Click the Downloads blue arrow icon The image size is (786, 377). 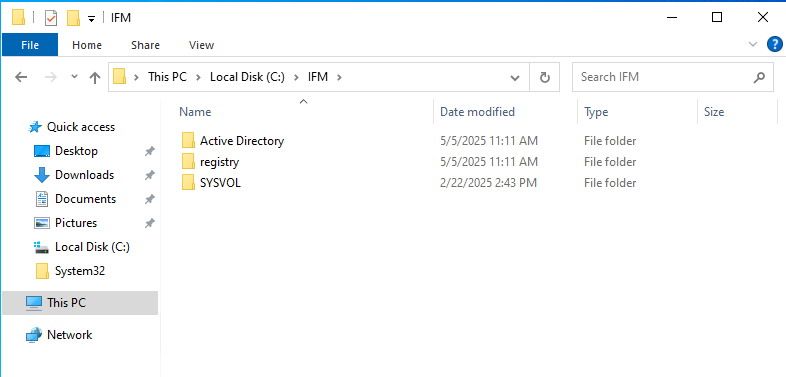click(42, 175)
